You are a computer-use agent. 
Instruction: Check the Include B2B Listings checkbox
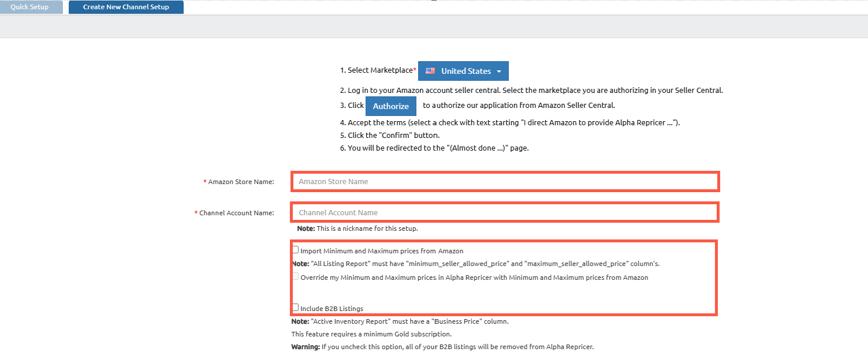point(296,308)
